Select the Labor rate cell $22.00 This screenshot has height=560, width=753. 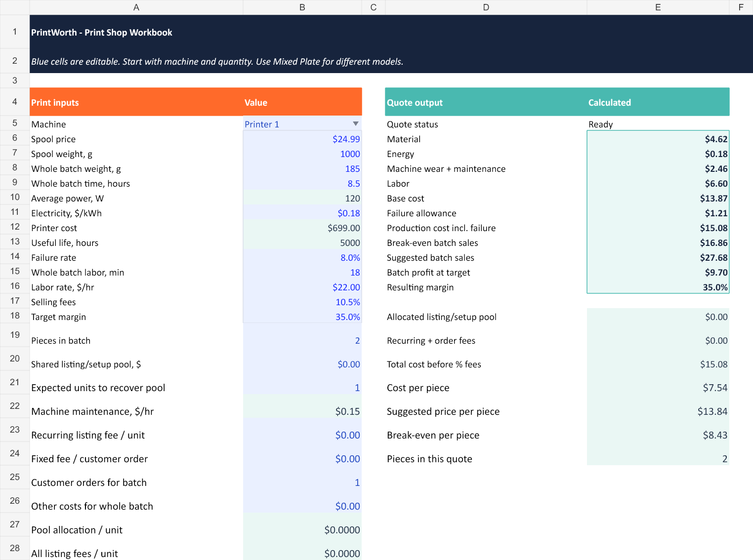click(302, 287)
